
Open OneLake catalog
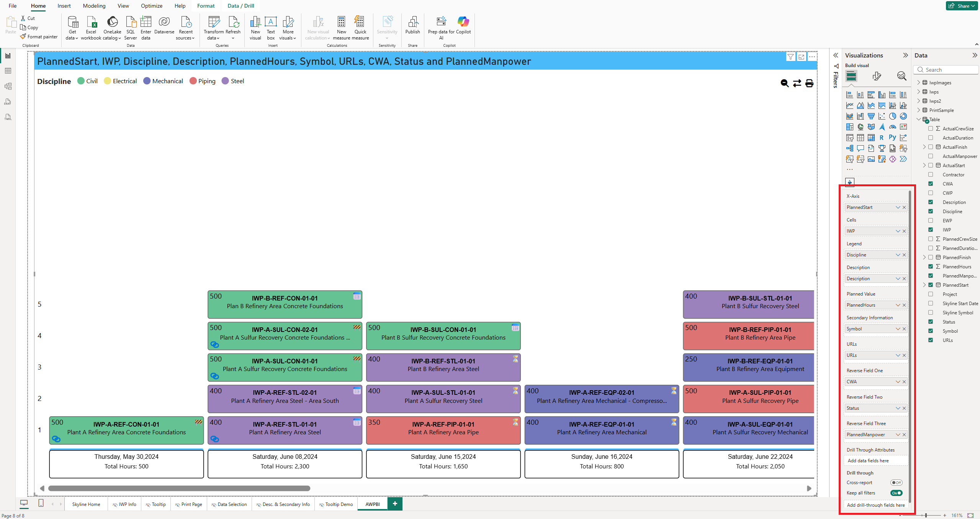pos(112,28)
